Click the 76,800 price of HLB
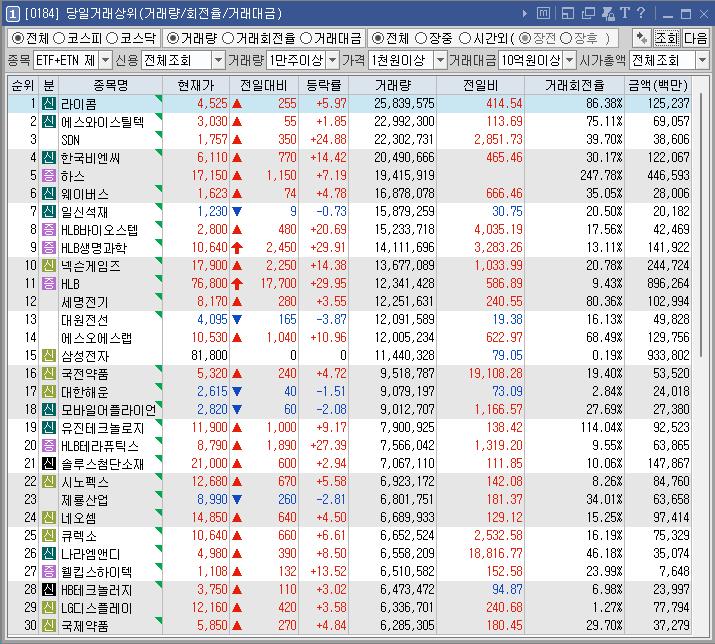The width and height of the screenshot is (715, 644). [209, 283]
